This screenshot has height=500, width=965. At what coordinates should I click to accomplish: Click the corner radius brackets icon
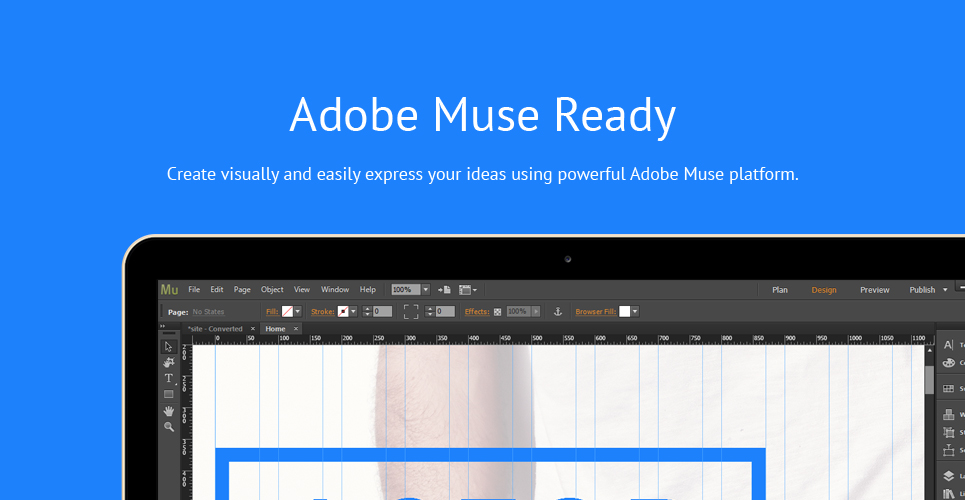[x=411, y=312]
